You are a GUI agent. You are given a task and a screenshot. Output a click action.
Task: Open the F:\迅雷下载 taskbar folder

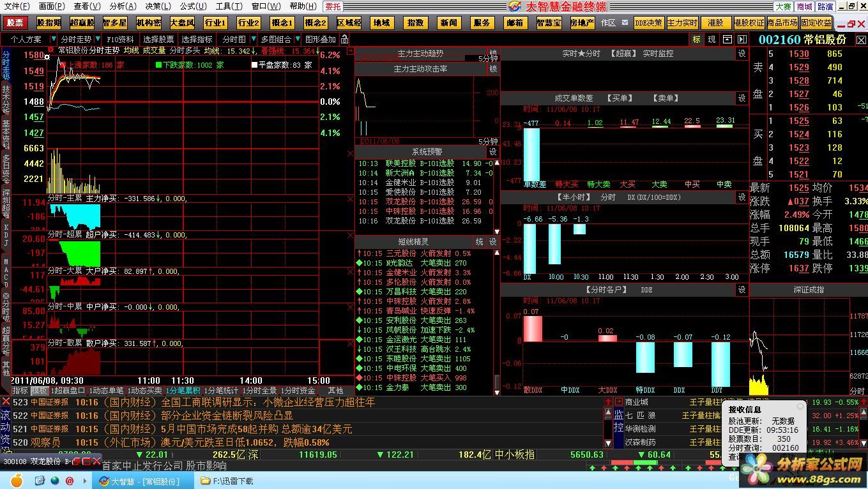[x=227, y=481]
